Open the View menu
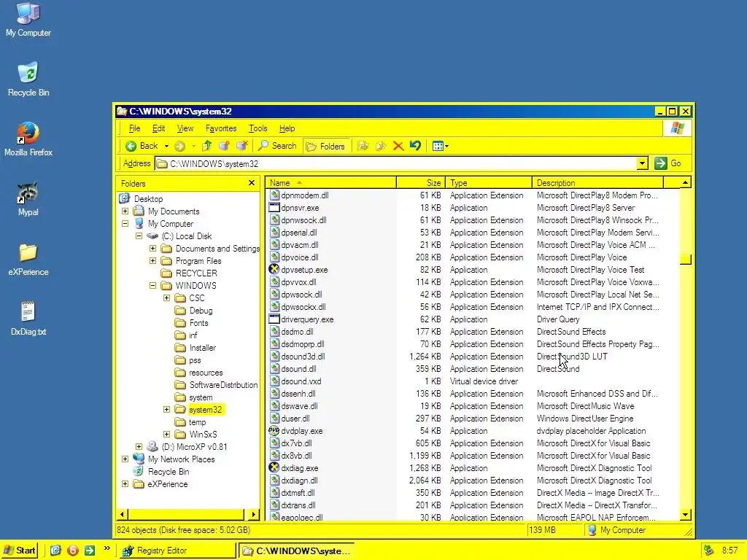Screen dimensions: 747x560 point(185,128)
